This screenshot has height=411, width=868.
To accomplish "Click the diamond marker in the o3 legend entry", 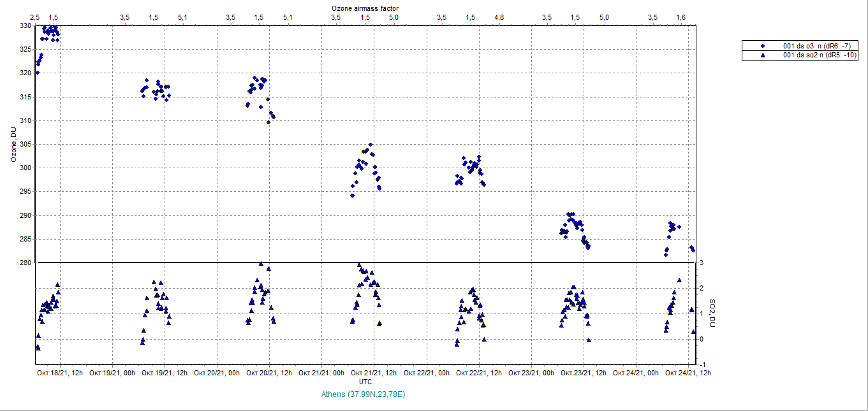I will [763, 46].
